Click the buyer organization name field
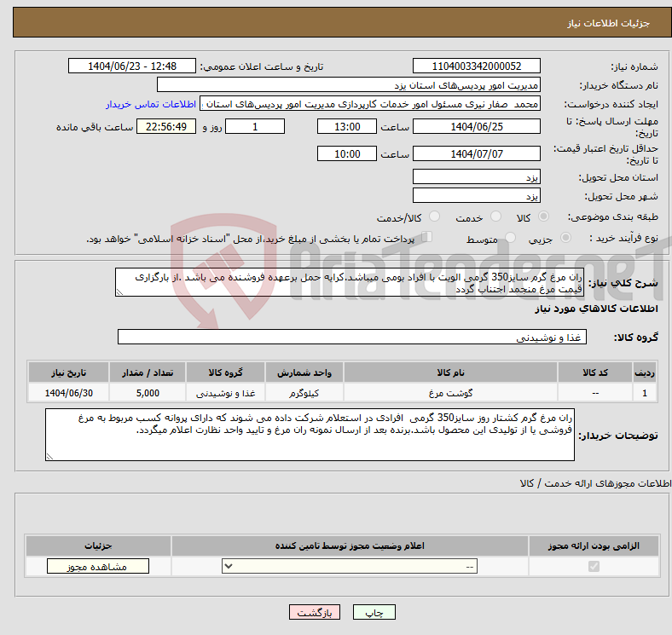The width and height of the screenshot is (672, 635). tap(349, 85)
